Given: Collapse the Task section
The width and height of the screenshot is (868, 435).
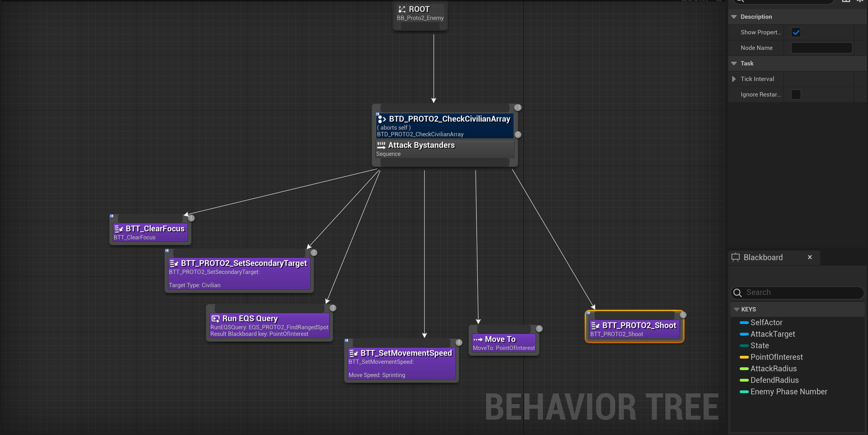Looking at the screenshot, I should click(734, 64).
